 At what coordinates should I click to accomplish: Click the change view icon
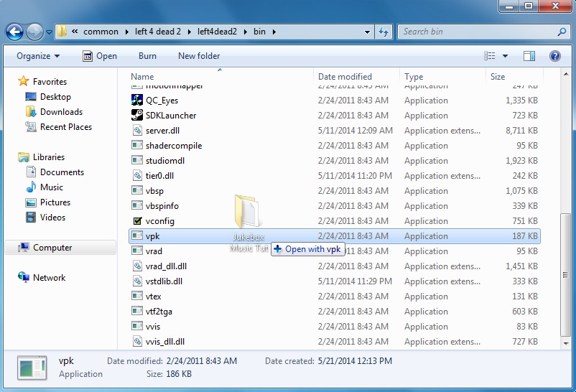point(489,56)
